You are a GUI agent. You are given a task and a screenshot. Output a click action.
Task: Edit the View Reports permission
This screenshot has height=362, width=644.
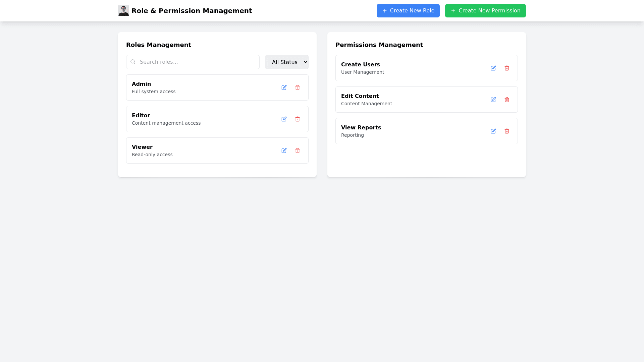[493, 131]
